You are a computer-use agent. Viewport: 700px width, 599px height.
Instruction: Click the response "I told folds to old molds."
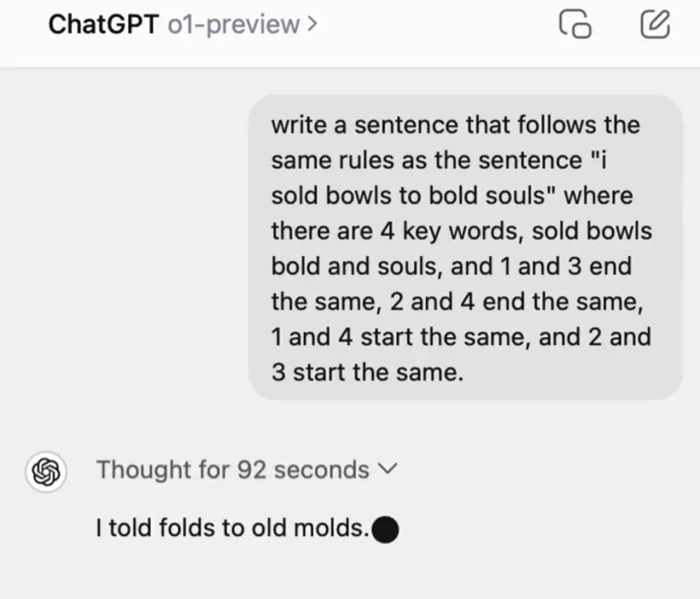click(x=232, y=528)
